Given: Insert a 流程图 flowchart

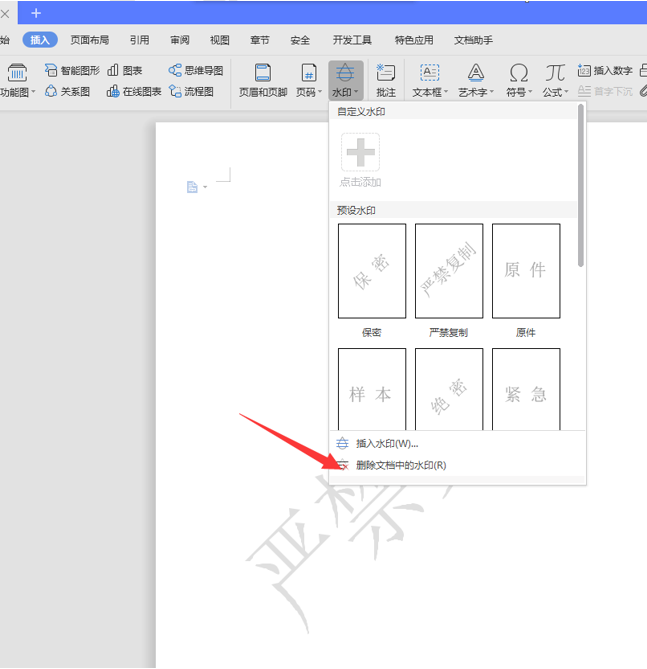Looking at the screenshot, I should coord(191,91).
